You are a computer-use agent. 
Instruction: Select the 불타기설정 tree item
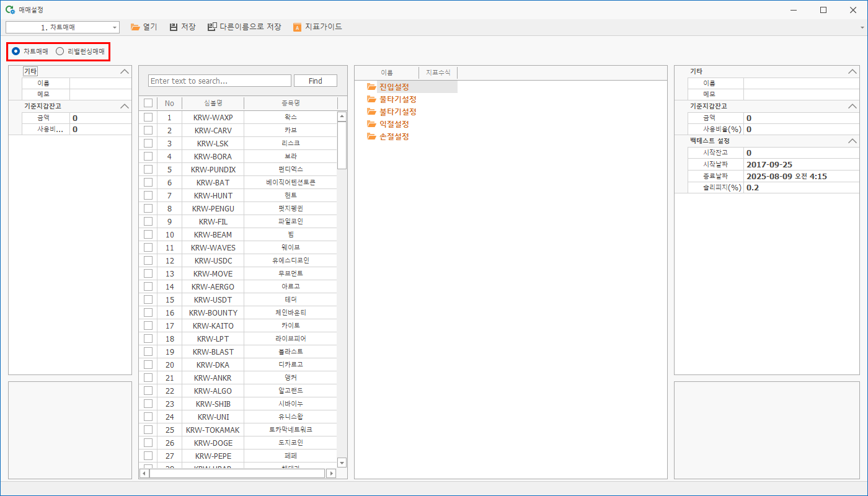click(398, 112)
